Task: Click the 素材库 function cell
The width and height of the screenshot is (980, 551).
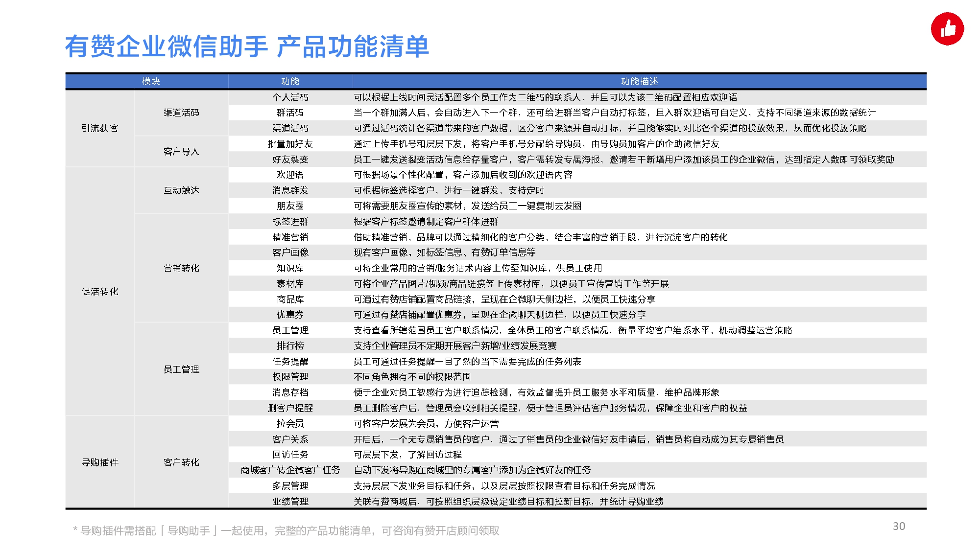Action: pos(290,284)
